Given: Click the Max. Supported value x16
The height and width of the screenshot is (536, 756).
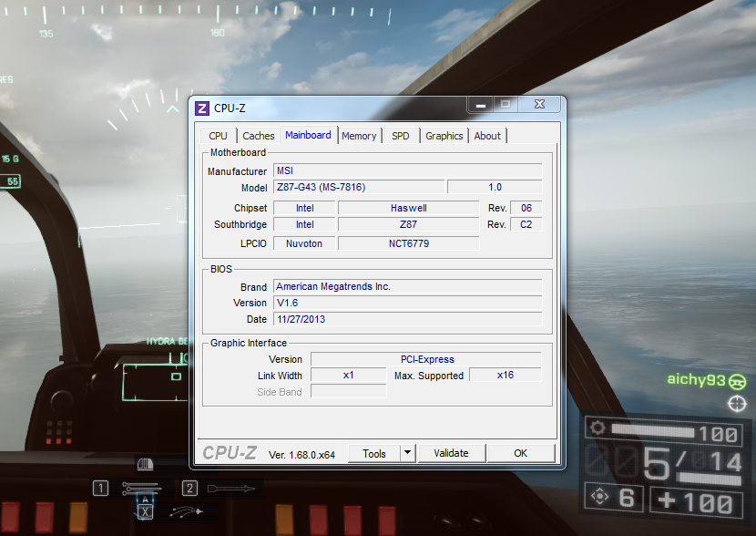Looking at the screenshot, I should click(506, 375).
